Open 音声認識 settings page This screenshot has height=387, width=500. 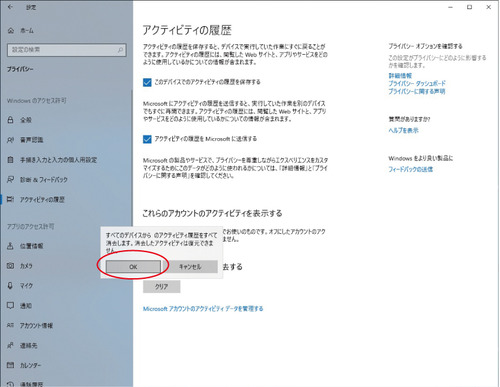coord(32,140)
